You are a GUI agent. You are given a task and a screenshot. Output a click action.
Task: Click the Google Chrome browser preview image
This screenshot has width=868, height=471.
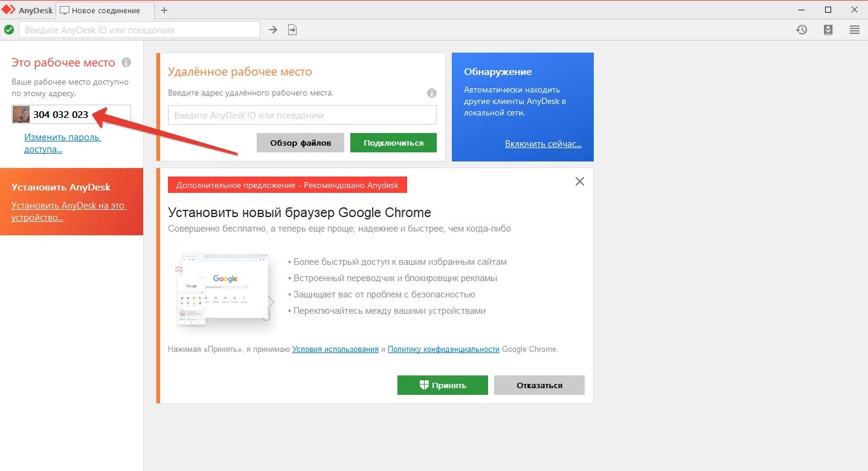(223, 293)
